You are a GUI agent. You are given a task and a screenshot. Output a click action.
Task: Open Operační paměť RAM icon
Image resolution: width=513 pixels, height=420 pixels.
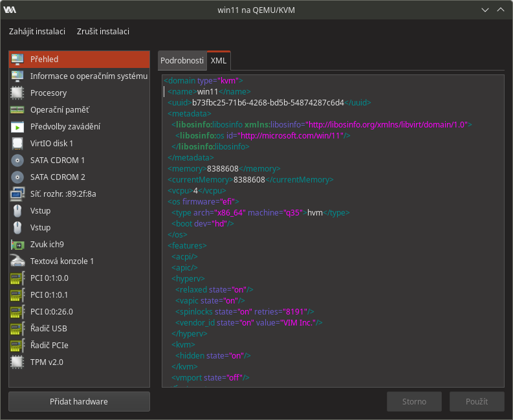click(x=17, y=109)
